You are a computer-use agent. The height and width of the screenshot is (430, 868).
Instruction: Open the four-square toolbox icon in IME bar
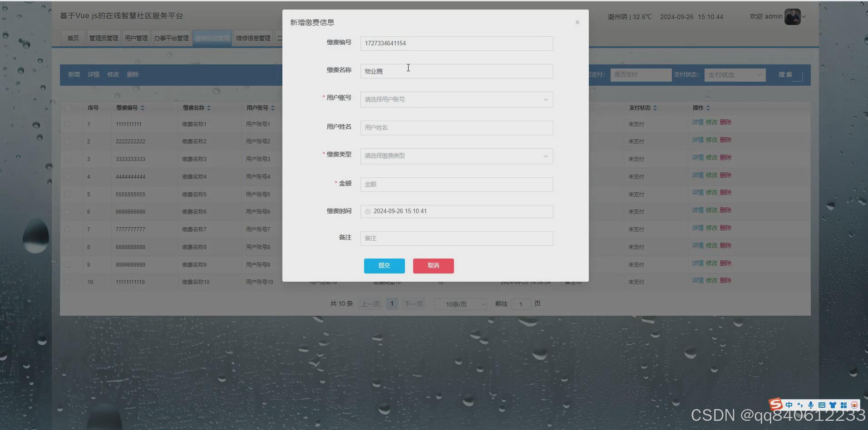pos(843,405)
